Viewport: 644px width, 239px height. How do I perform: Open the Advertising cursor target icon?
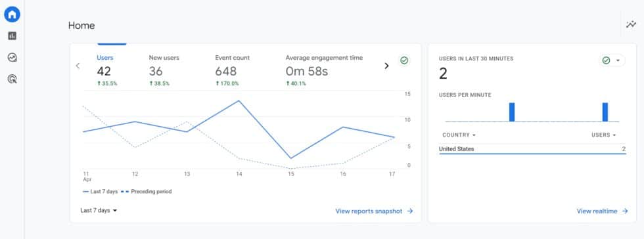[12, 79]
